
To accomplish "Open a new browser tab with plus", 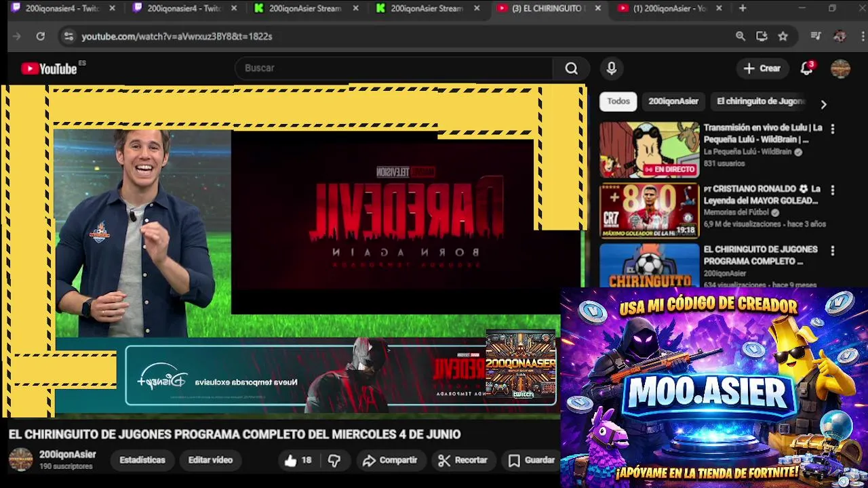I will tap(743, 8).
